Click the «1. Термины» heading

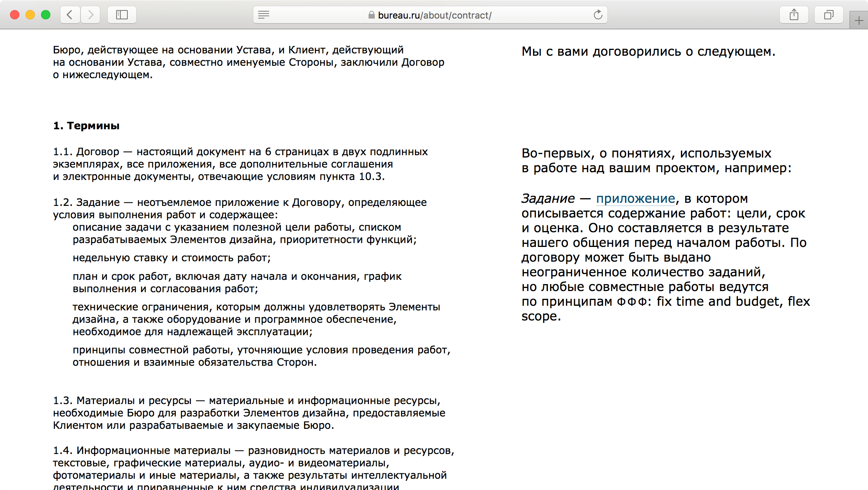[x=86, y=126]
